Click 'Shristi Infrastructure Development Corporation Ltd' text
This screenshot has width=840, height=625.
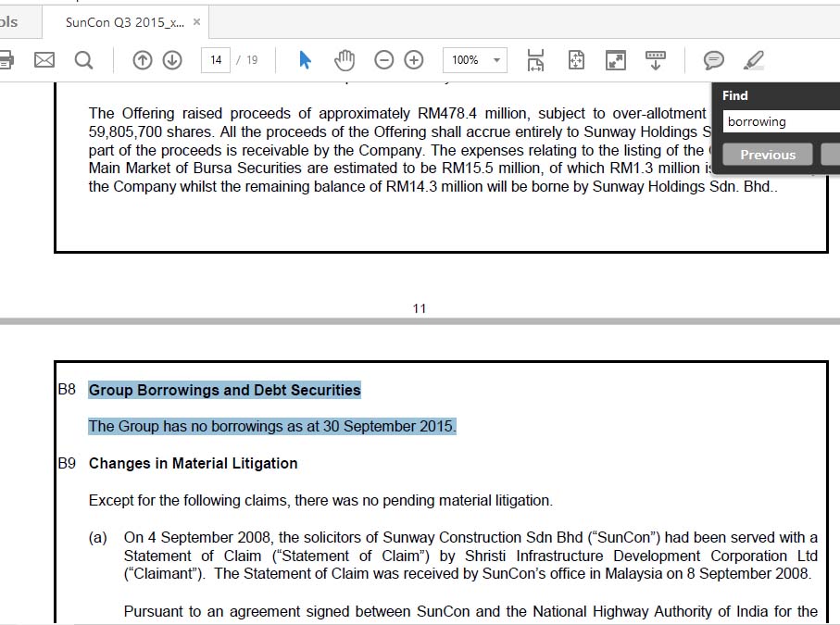pos(641,556)
